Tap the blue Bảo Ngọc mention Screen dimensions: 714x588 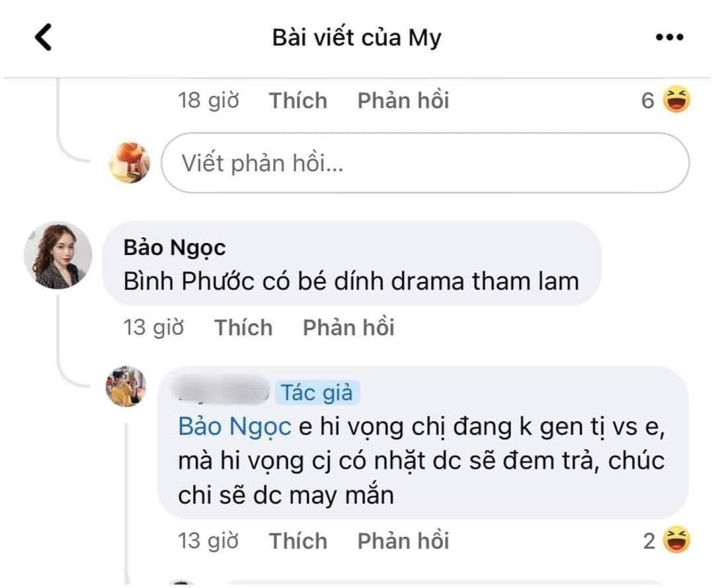(x=235, y=427)
